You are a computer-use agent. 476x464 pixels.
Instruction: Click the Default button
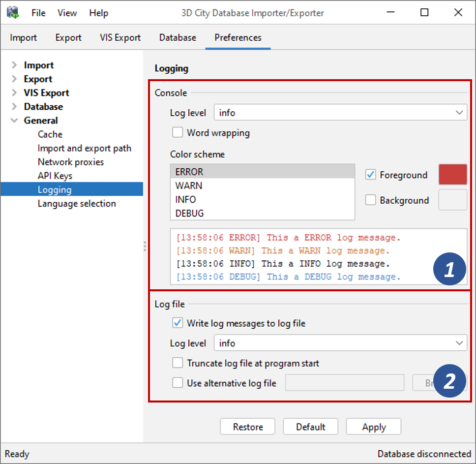tap(311, 427)
